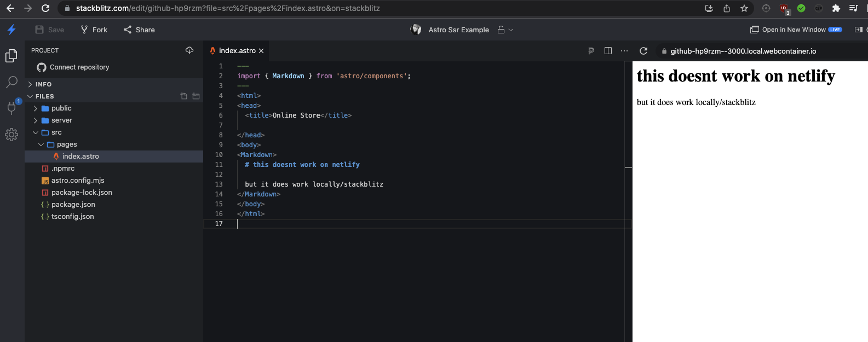Click the StackBlitz lightning bolt logo
Image resolution: width=868 pixels, height=342 pixels.
coord(12,30)
